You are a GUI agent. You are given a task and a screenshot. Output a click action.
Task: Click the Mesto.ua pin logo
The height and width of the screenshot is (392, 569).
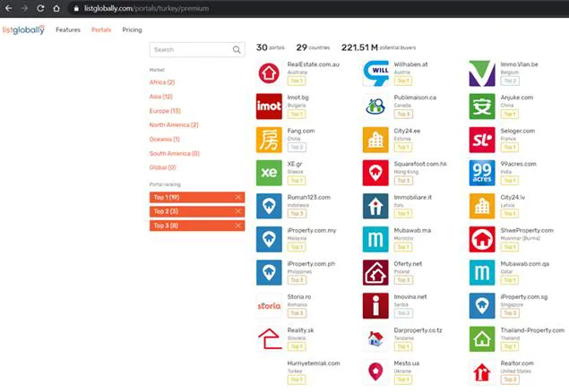[375, 372]
